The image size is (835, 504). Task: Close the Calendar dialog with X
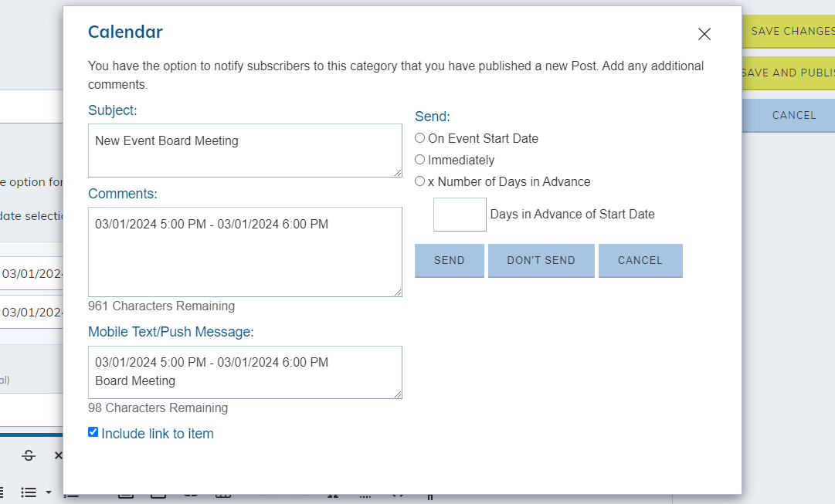point(704,34)
